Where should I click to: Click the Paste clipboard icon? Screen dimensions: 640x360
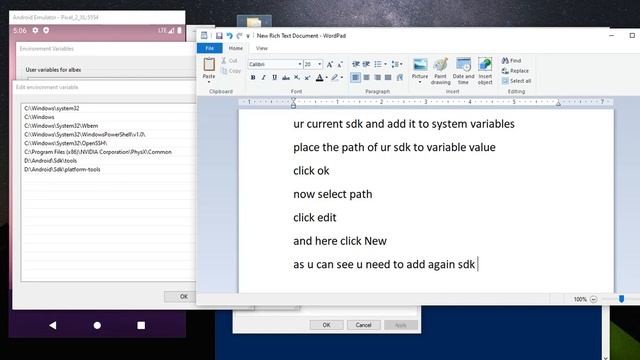pyautogui.click(x=209, y=64)
